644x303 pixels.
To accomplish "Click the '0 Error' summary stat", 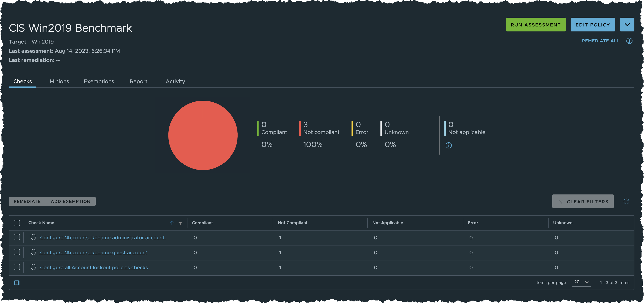I will pyautogui.click(x=360, y=128).
